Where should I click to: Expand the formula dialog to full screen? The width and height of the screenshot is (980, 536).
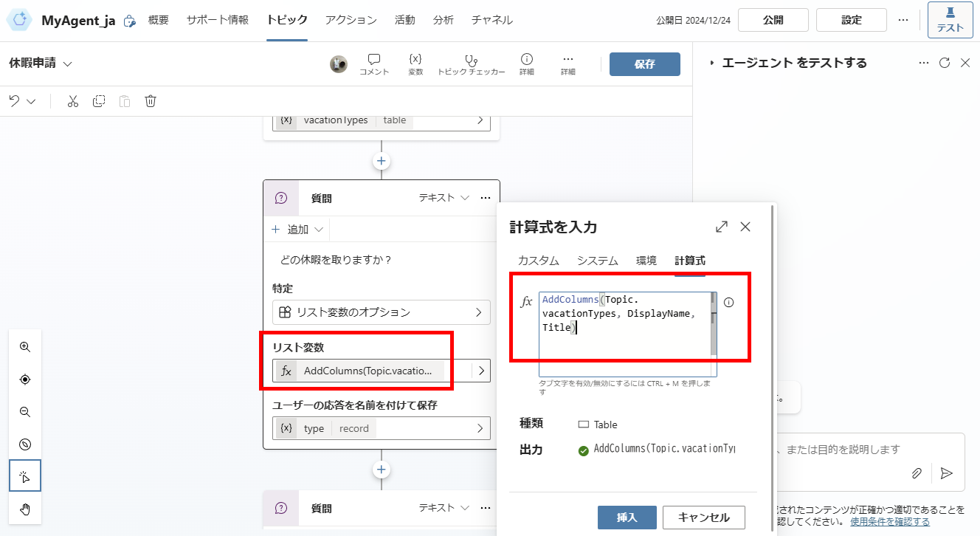click(x=721, y=227)
